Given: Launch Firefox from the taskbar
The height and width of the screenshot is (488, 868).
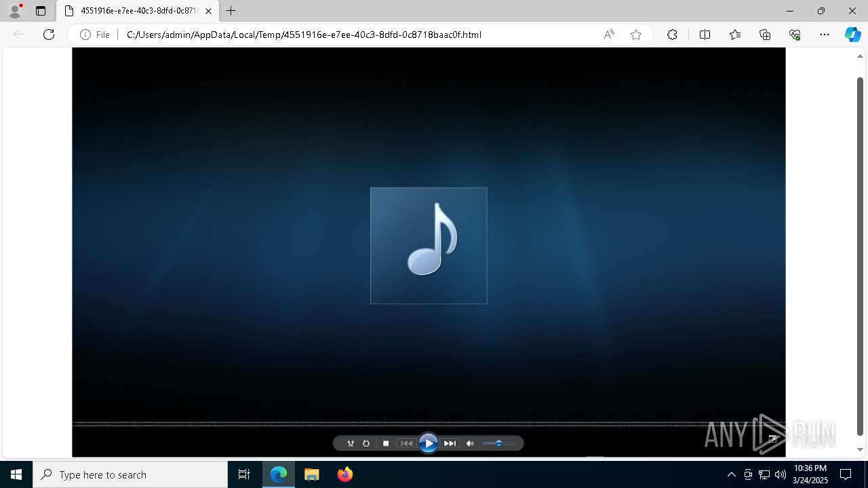Looking at the screenshot, I should 344,474.
